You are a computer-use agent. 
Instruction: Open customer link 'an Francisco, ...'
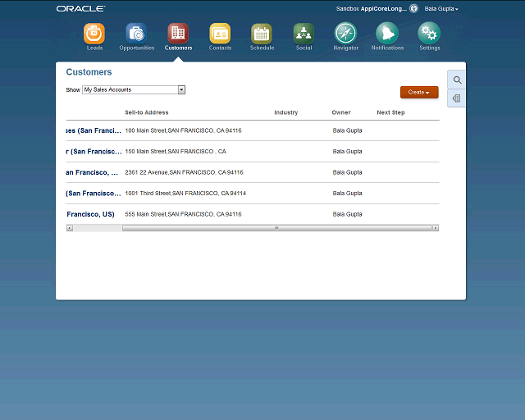(x=92, y=172)
